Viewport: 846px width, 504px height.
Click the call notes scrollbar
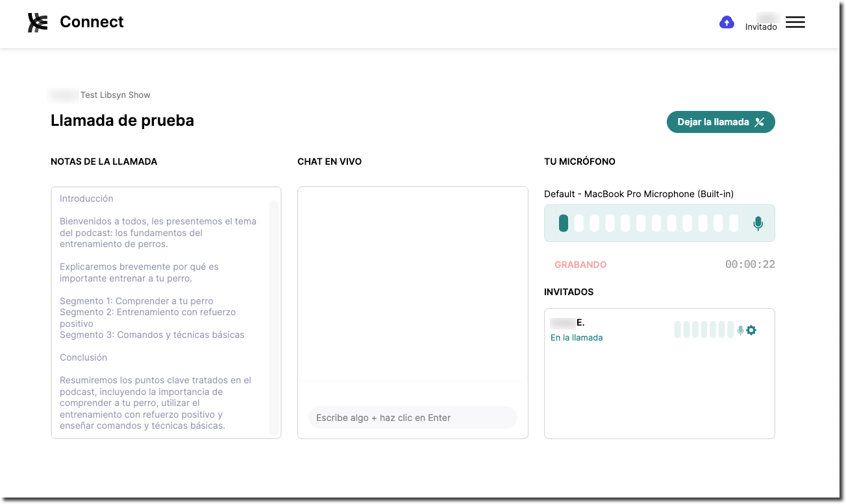(x=273, y=318)
